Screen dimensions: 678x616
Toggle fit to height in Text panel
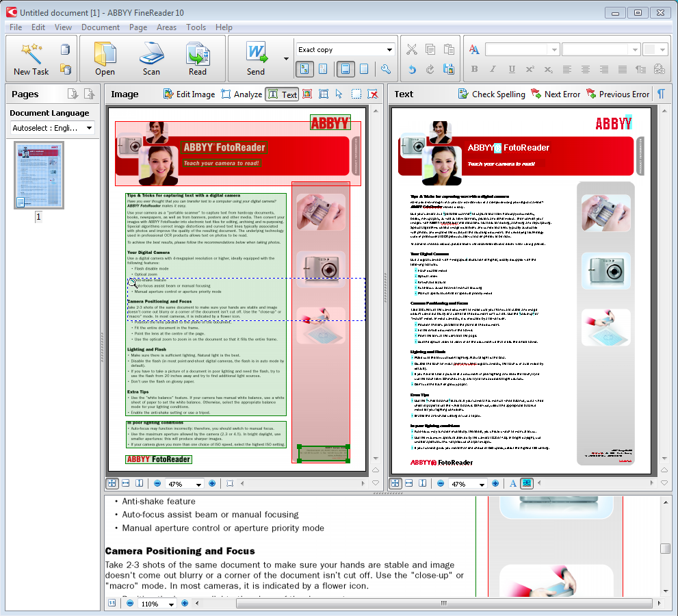click(x=422, y=483)
